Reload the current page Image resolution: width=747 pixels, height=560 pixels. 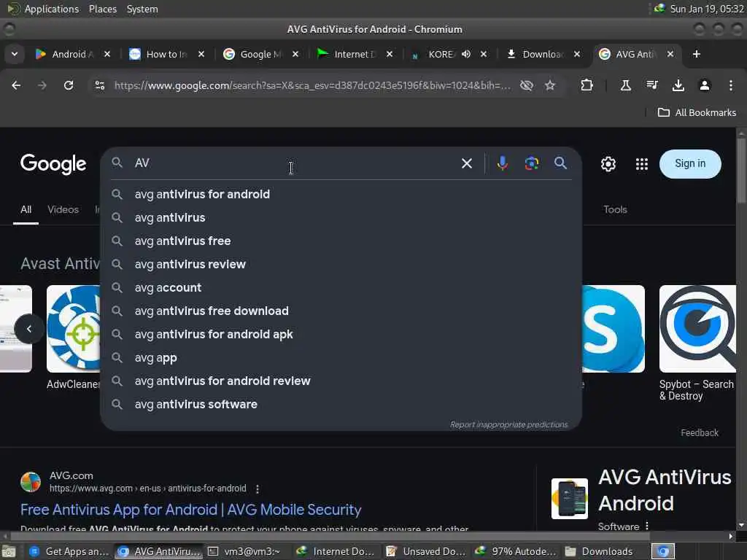click(x=69, y=85)
